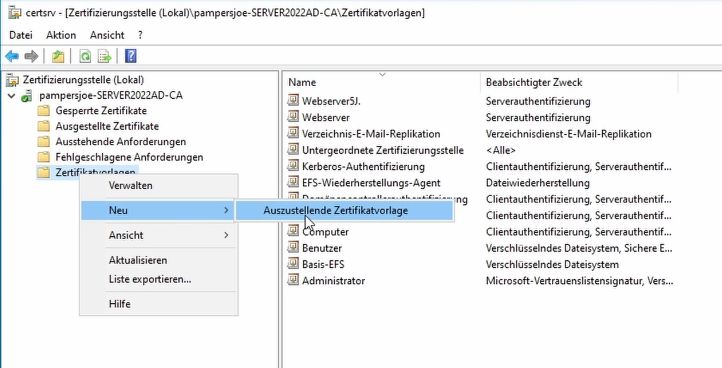Image resolution: width=722 pixels, height=368 pixels.
Task: Click the Refresh toolbar icon
Action: tap(85, 57)
